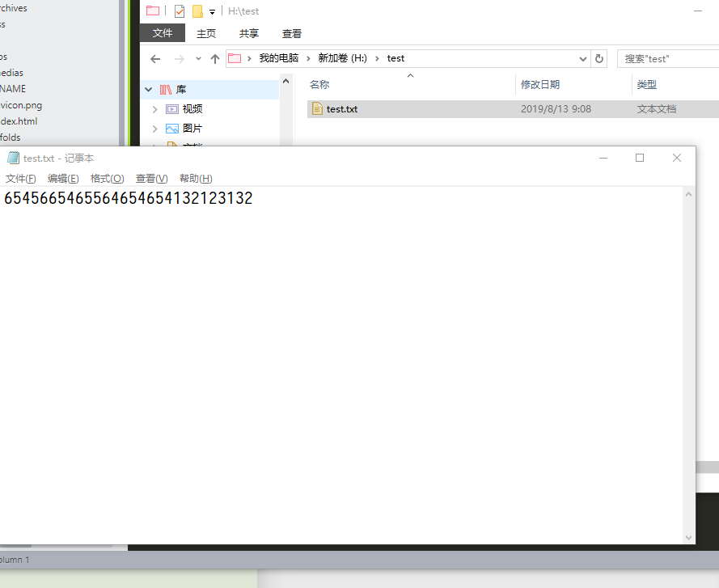Viewport: 719px width, 588px height.
Task: Click 新加卷 (H:) in the address breadcrumb
Action: click(342, 58)
